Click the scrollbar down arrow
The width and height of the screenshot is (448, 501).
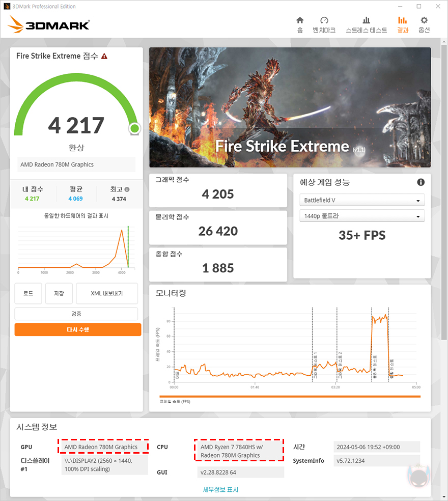pyautogui.click(x=444, y=497)
